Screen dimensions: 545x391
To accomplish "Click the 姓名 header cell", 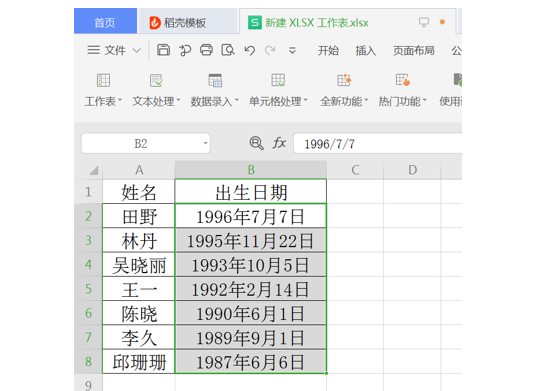I will point(139,192).
